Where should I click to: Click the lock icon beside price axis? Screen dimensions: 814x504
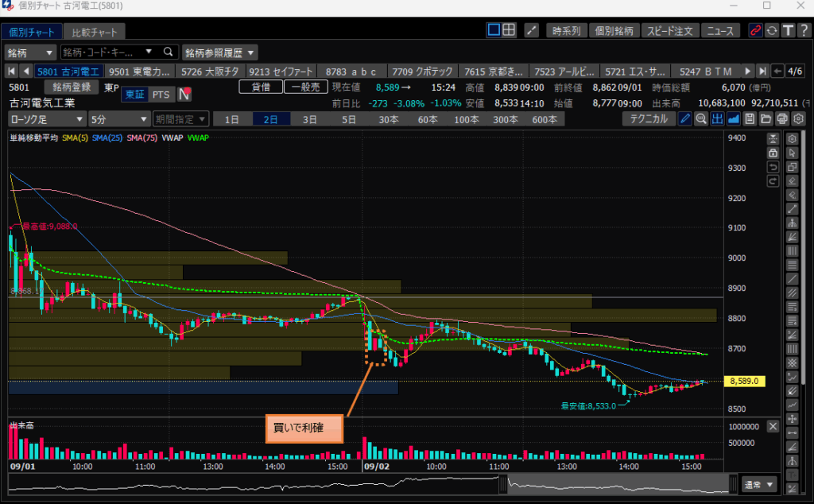click(772, 153)
